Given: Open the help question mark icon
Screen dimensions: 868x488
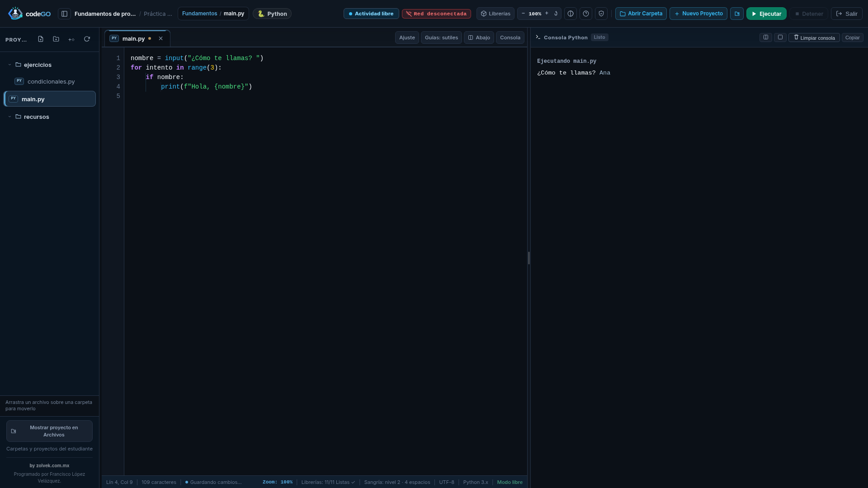Looking at the screenshot, I should (x=586, y=14).
